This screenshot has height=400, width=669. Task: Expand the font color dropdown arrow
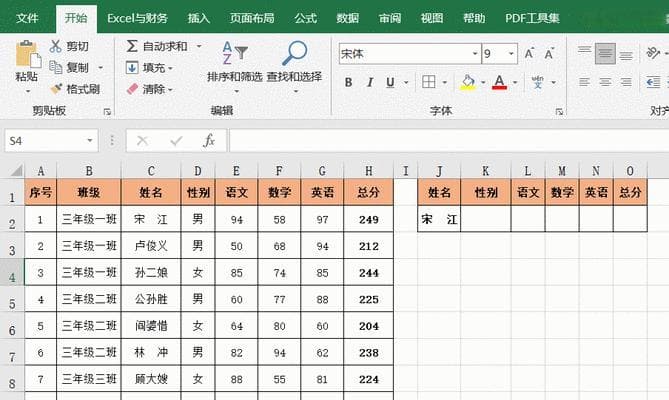point(515,82)
